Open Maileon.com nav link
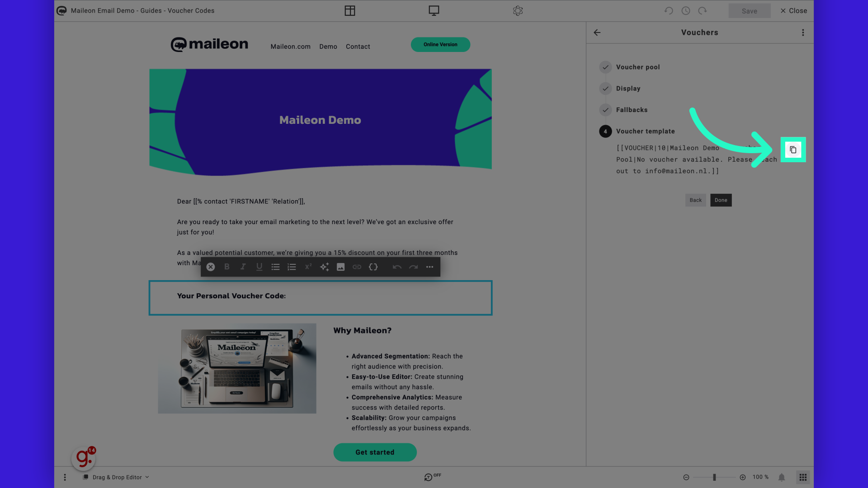The image size is (868, 488). [x=291, y=47]
